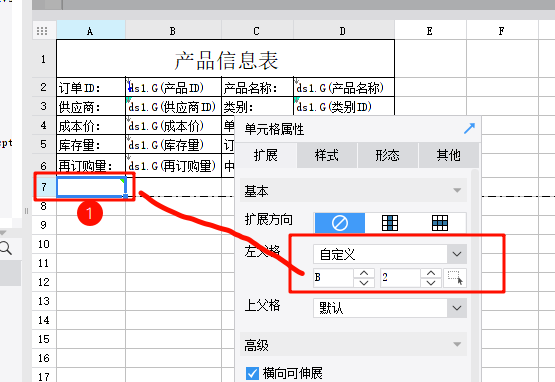
Task: Click the cell properties panel vertical scrollbar
Action: (475, 275)
